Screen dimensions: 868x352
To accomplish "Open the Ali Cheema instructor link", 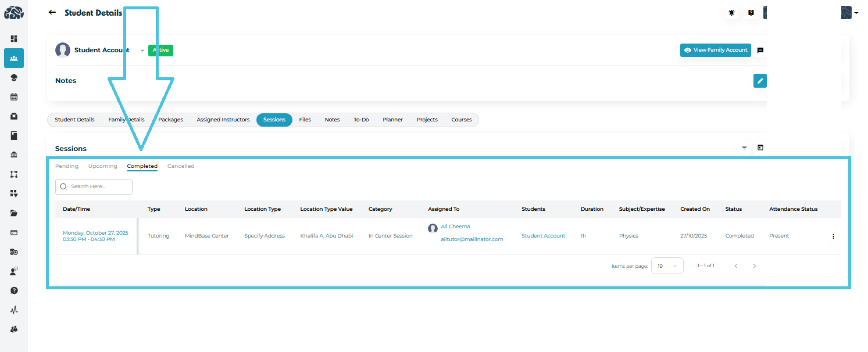I will pyautogui.click(x=455, y=227).
